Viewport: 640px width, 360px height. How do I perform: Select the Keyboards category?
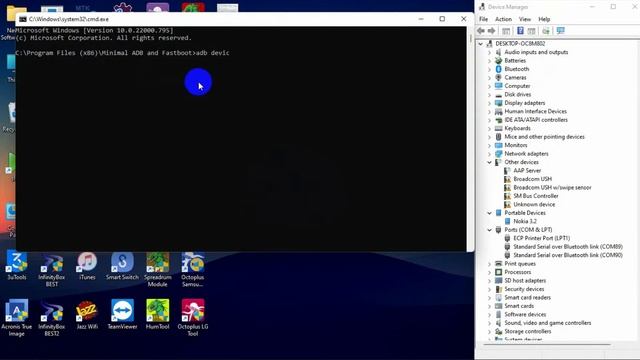[517, 128]
